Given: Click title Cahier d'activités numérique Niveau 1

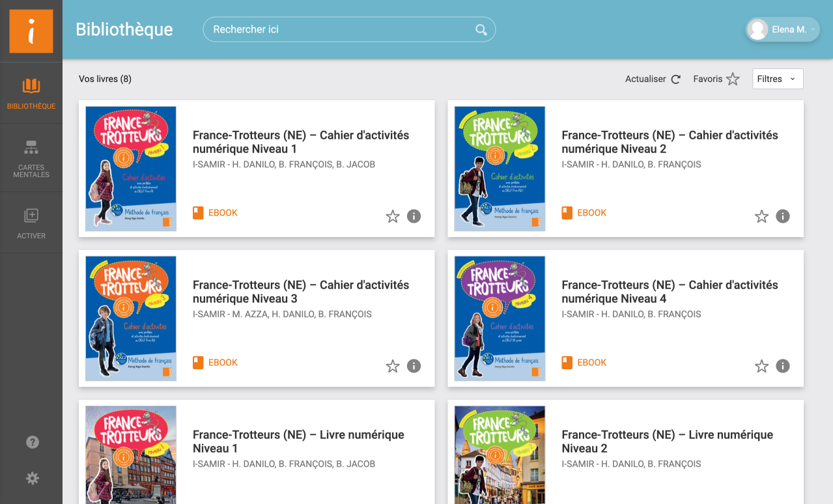Looking at the screenshot, I should [x=301, y=142].
